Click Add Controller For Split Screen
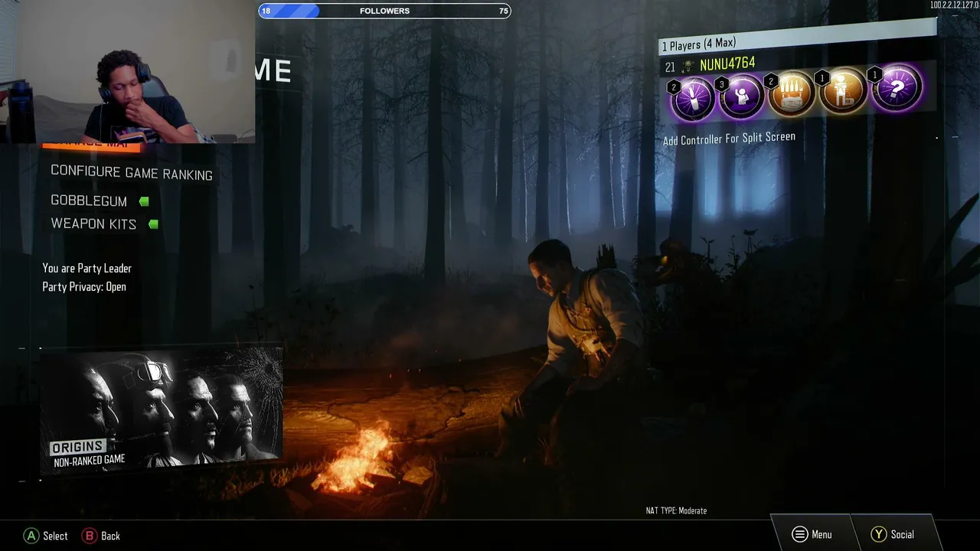 729,139
